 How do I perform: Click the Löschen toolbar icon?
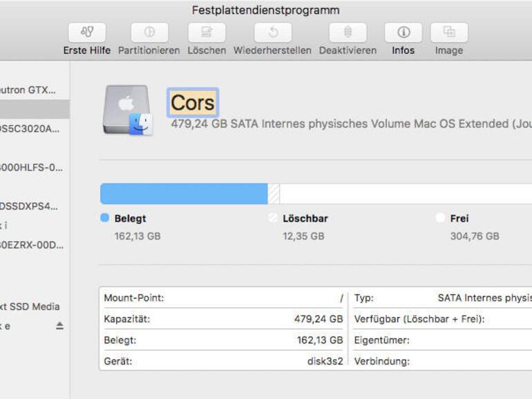tap(207, 32)
